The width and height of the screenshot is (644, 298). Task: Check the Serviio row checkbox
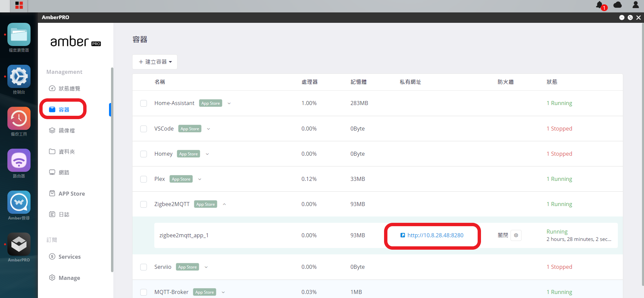[144, 267]
